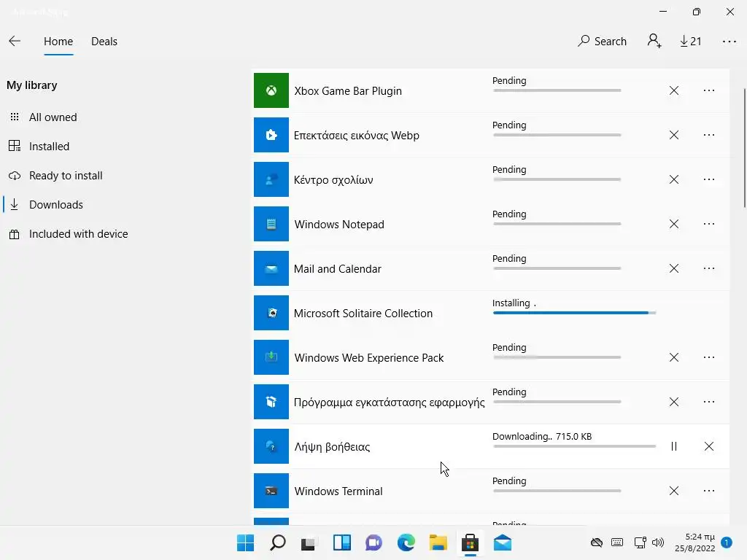The image size is (747, 560).
Task: Open more options for Πρόγραμμα εγκατάστασης εφαρμογής
Action: (709, 402)
